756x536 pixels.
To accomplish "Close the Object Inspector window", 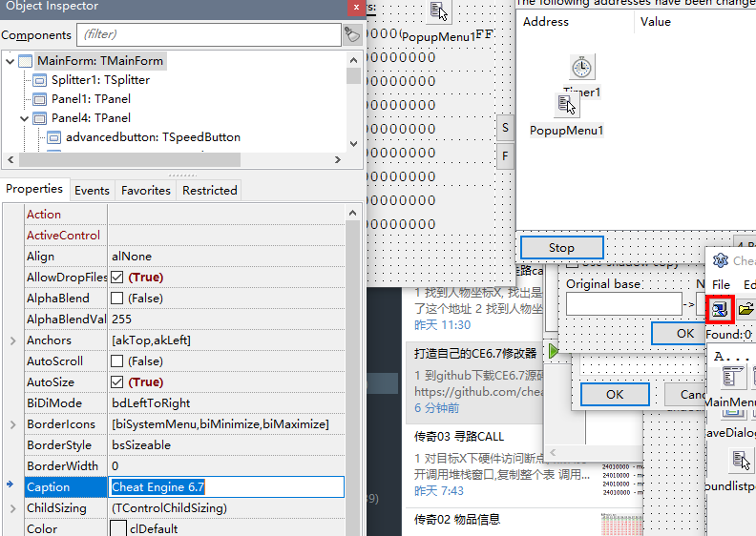I will point(356,8).
